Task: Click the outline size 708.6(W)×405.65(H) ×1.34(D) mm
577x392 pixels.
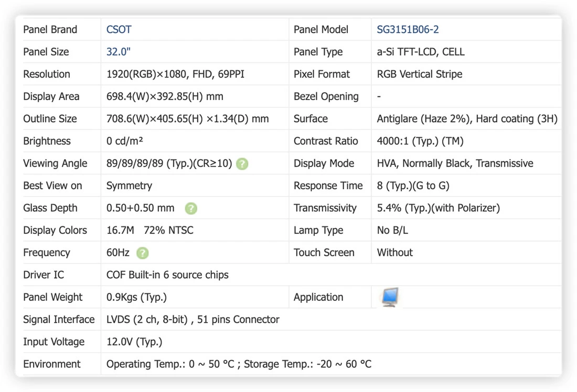Action: click(x=188, y=119)
